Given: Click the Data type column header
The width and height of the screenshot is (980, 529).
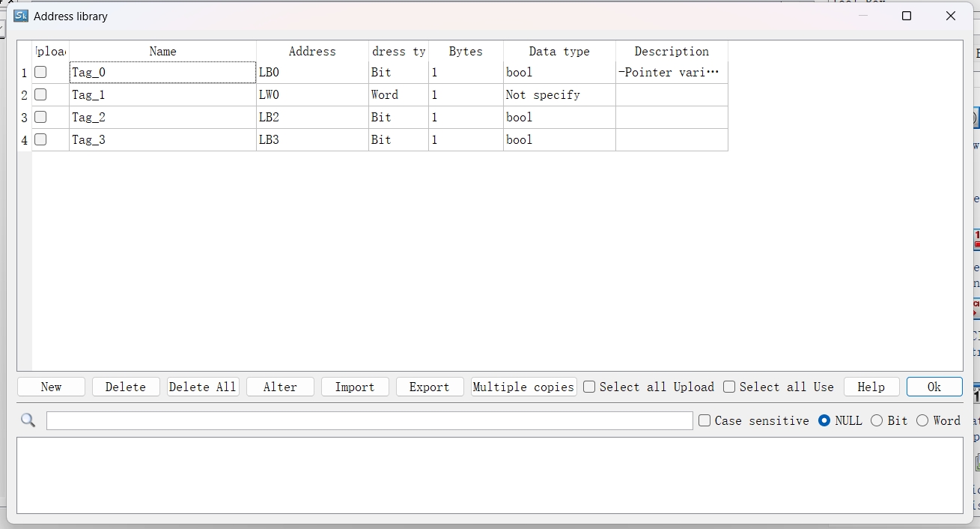Looking at the screenshot, I should click(x=559, y=51).
